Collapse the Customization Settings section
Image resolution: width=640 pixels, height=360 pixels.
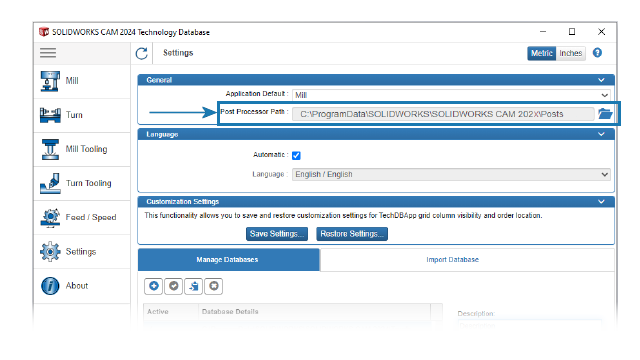click(601, 202)
